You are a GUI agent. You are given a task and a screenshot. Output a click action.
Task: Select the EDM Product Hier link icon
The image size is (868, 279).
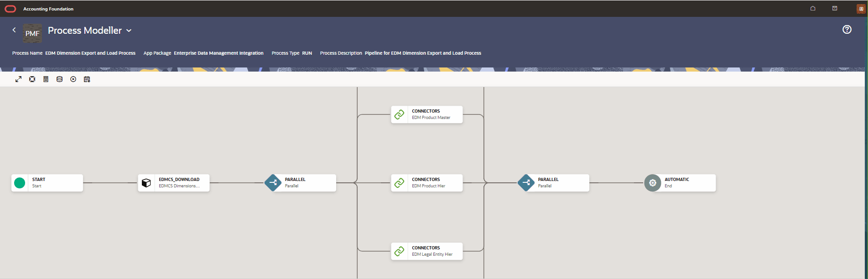click(399, 183)
